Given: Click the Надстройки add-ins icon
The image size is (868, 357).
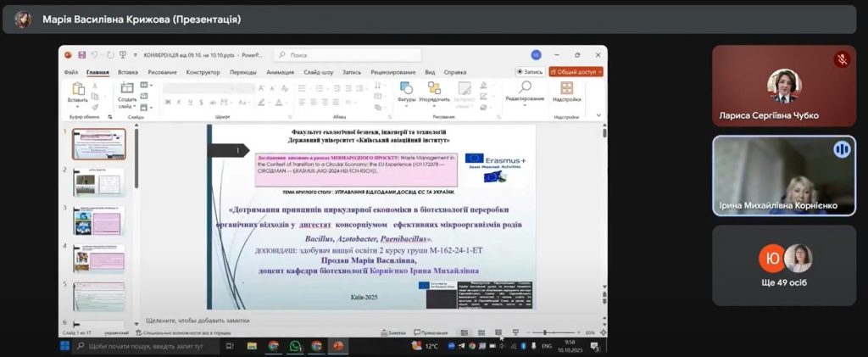Looking at the screenshot, I should click(567, 92).
